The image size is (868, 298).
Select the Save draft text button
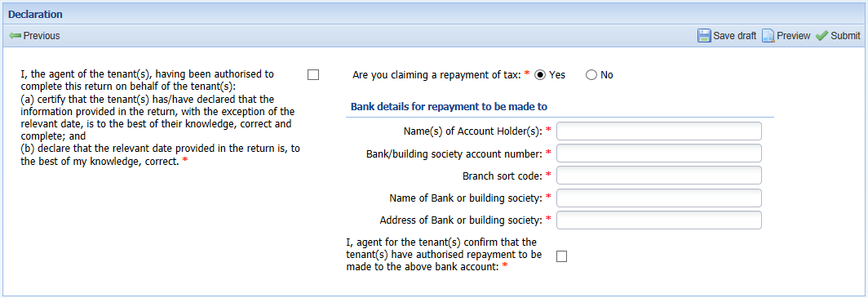[734, 36]
